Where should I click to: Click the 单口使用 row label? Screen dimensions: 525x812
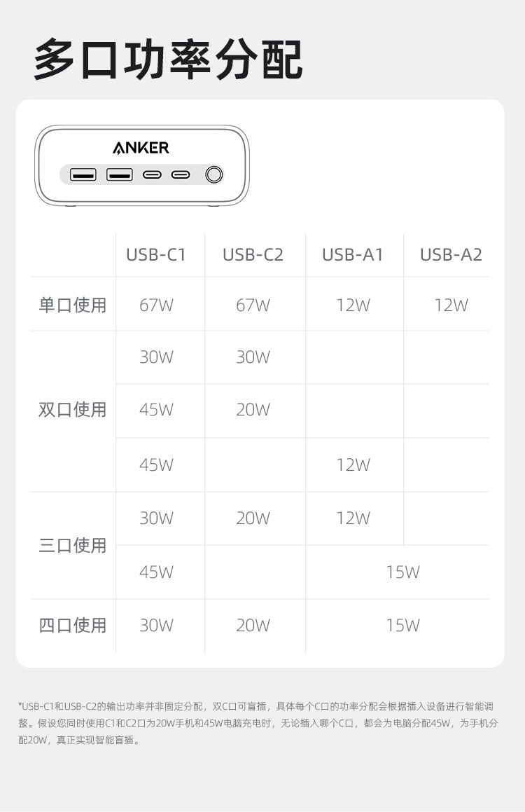click(x=72, y=305)
